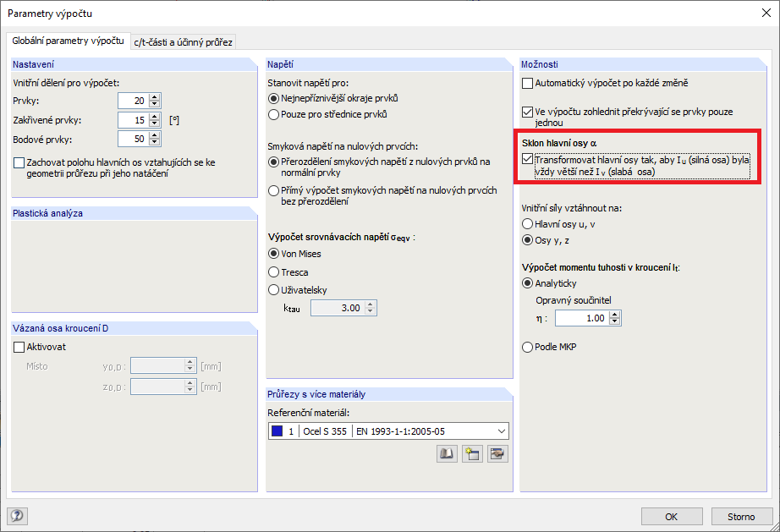Image resolution: width=780 pixels, height=532 pixels.
Task: Select Přerozdělení smykových napětí radio option
Action: pos(273,162)
